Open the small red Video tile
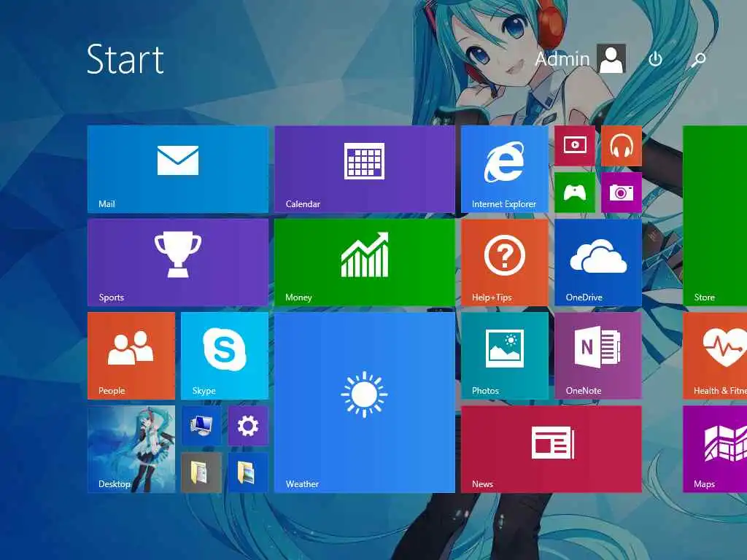 [575, 146]
